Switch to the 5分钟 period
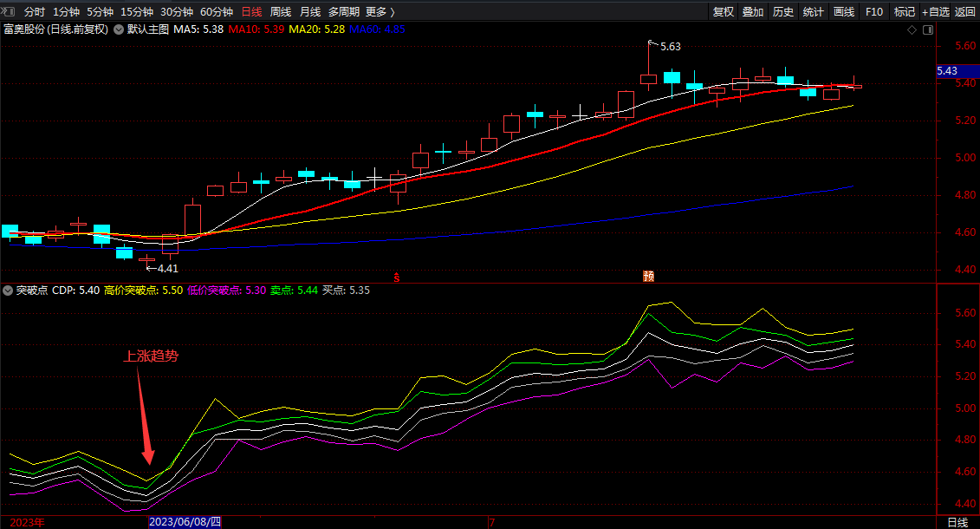980x529 pixels. pyautogui.click(x=100, y=12)
